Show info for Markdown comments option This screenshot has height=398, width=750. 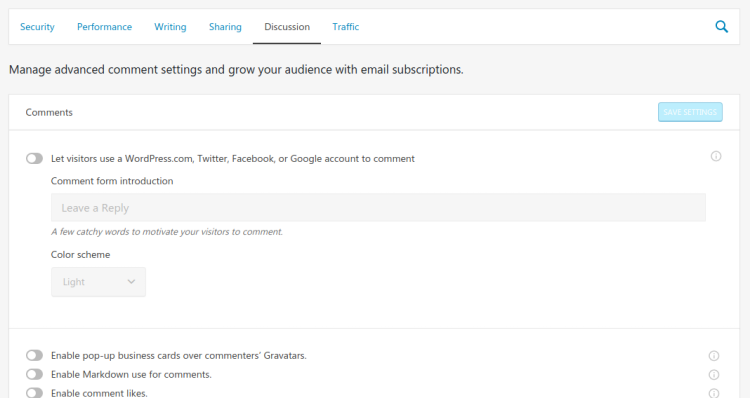click(x=714, y=375)
